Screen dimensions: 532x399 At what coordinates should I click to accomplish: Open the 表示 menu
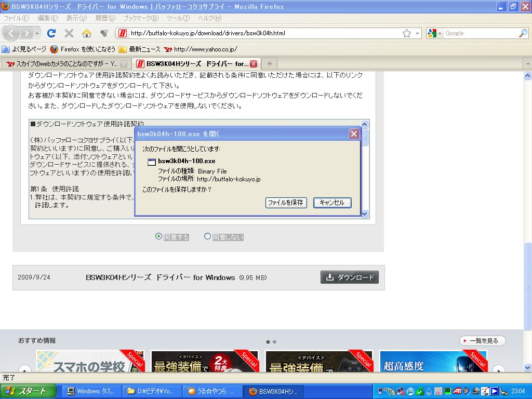76,18
